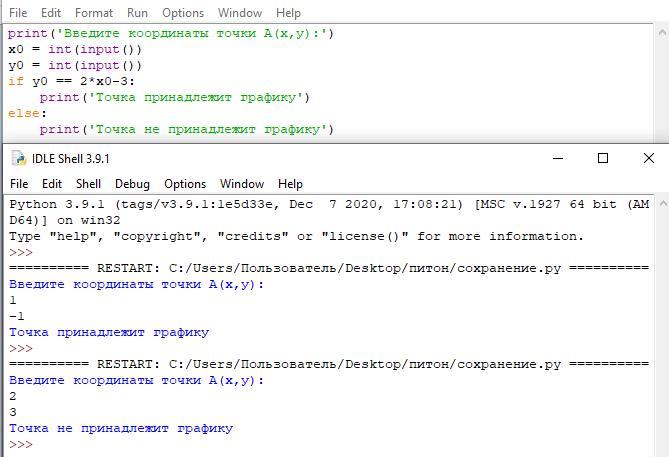Maximize the IDLE Shell 3.9.1 window
The height and width of the screenshot is (457, 669).
click(603, 158)
